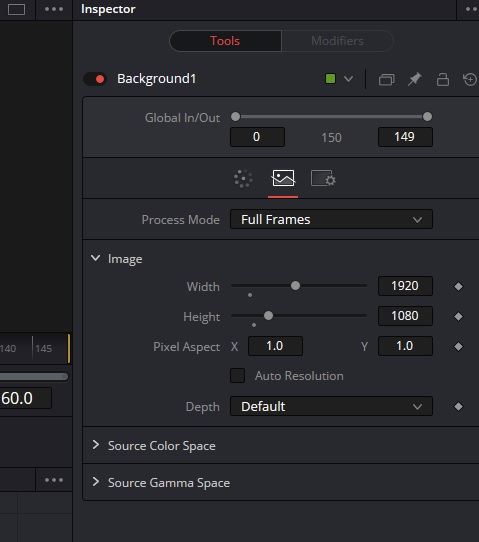Reset Background1 with the reset icon
The width and height of the screenshot is (479, 542).
470,79
